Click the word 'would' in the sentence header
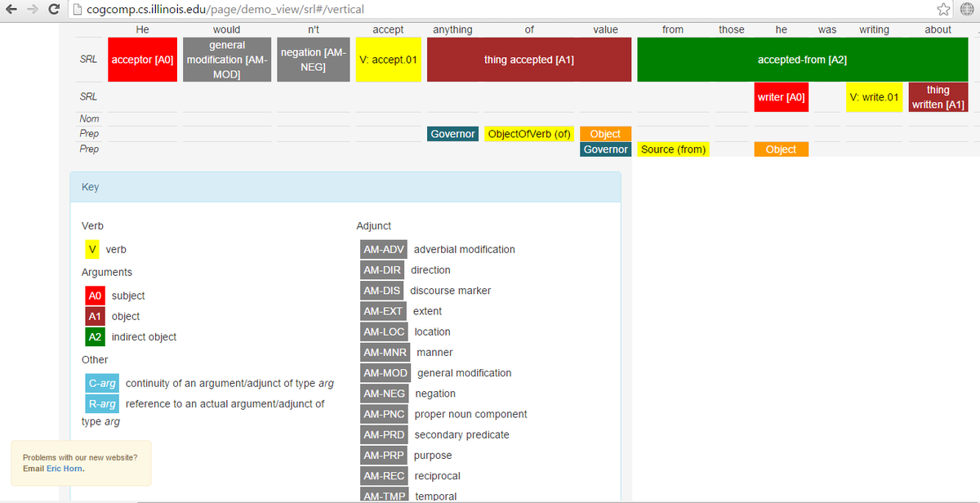Screen dimensions: 980x503 (226, 29)
